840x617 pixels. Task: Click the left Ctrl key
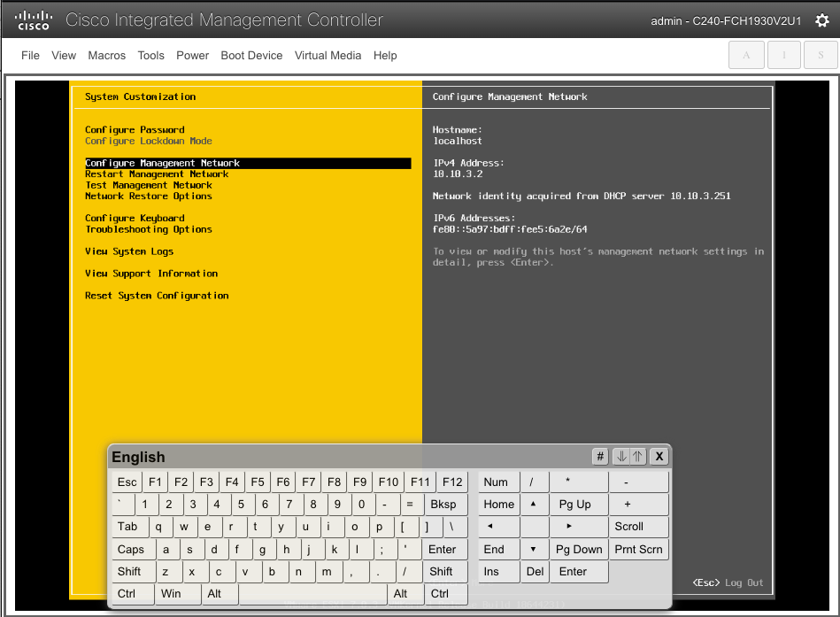point(132,593)
